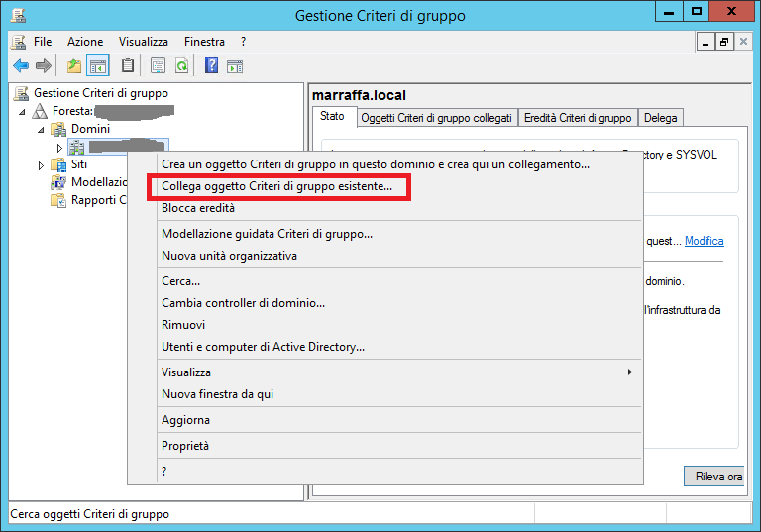The width and height of the screenshot is (761, 532).
Task: Click 'Nuova unità organizzativa' menu entry
Action: pyautogui.click(x=229, y=256)
